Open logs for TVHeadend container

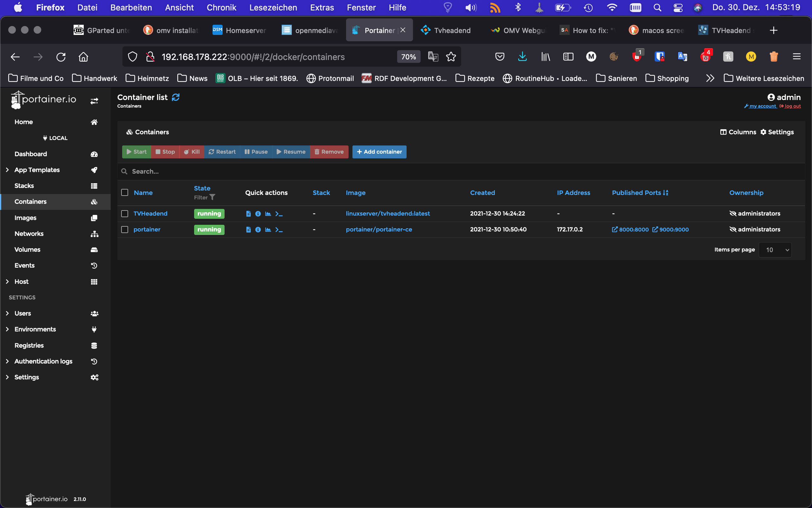click(248, 214)
